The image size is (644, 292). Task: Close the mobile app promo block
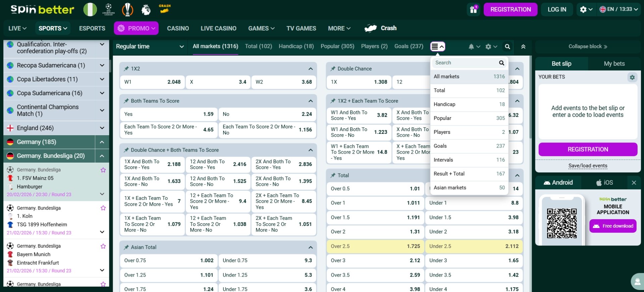coord(634,183)
